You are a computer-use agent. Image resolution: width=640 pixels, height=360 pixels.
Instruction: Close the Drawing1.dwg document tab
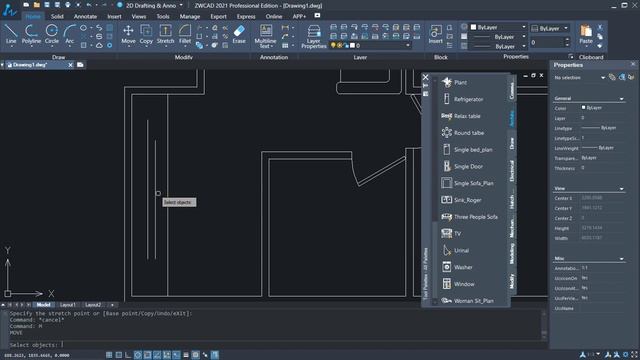70,65
